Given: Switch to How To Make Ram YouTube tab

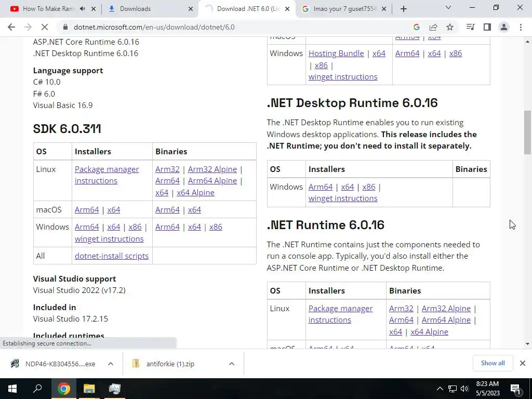Looking at the screenshot, I should pyautogui.click(x=47, y=9).
